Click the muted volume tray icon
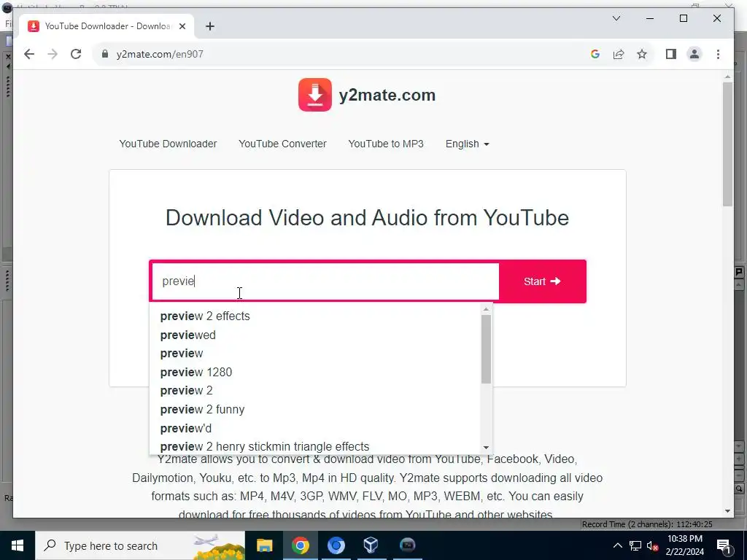Screen dimensions: 747x560 point(653,545)
